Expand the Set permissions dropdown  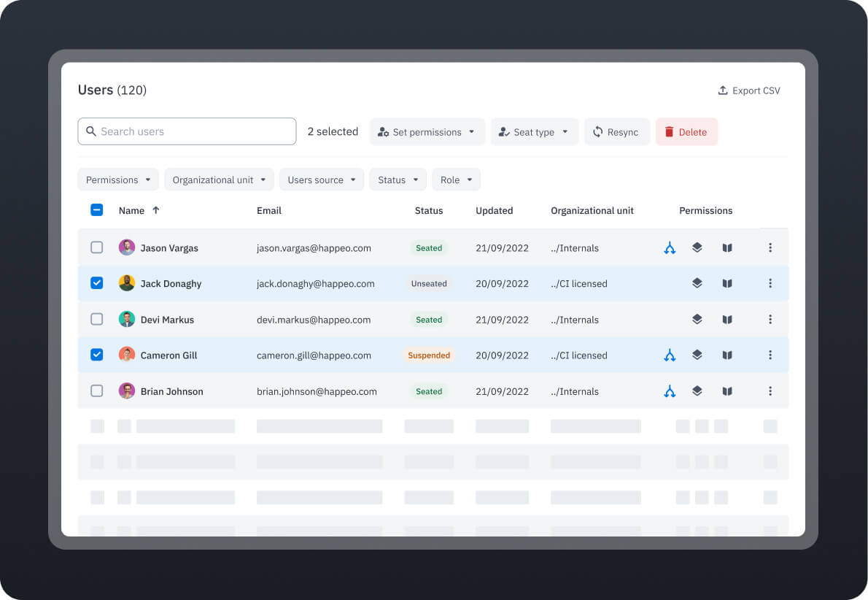click(x=427, y=132)
